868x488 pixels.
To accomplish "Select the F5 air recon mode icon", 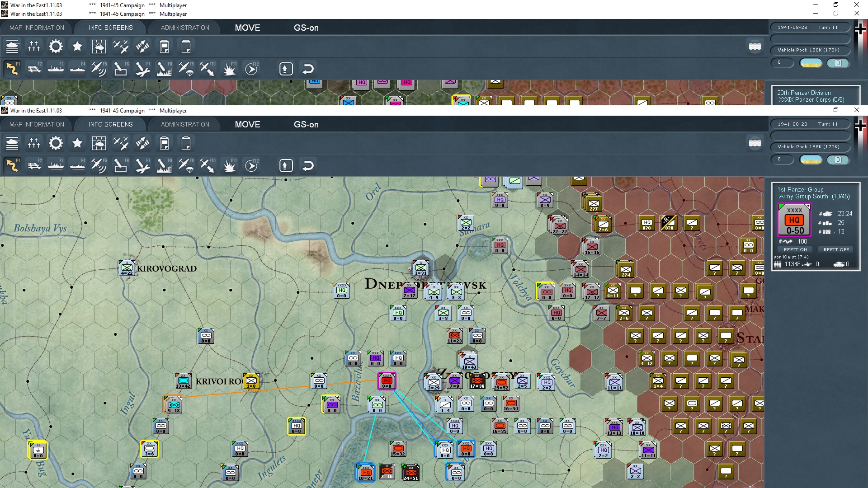I will click(x=99, y=166).
